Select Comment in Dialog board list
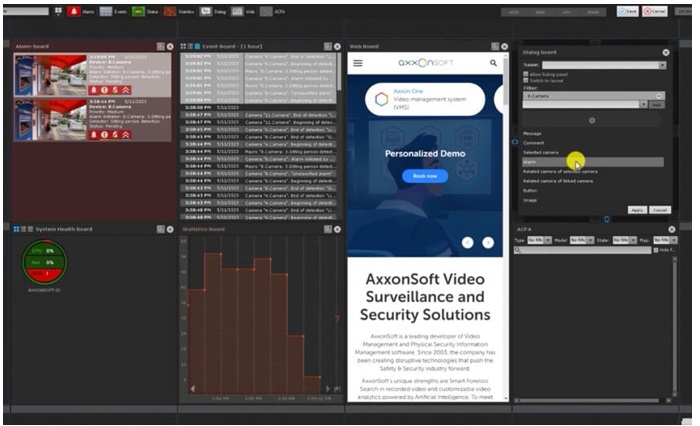 [x=533, y=143]
